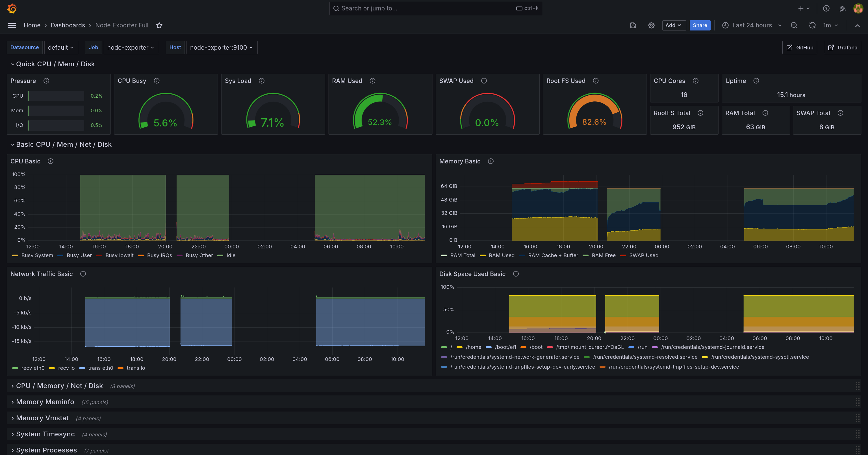
Task: Click the refresh dashboard icon
Action: [x=812, y=25]
